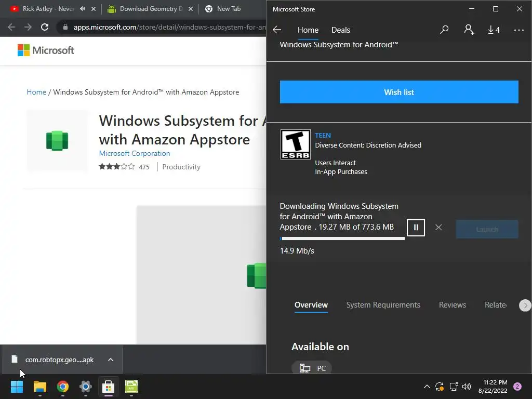Click the star rating on webpage
532x399 pixels.
pos(116,167)
